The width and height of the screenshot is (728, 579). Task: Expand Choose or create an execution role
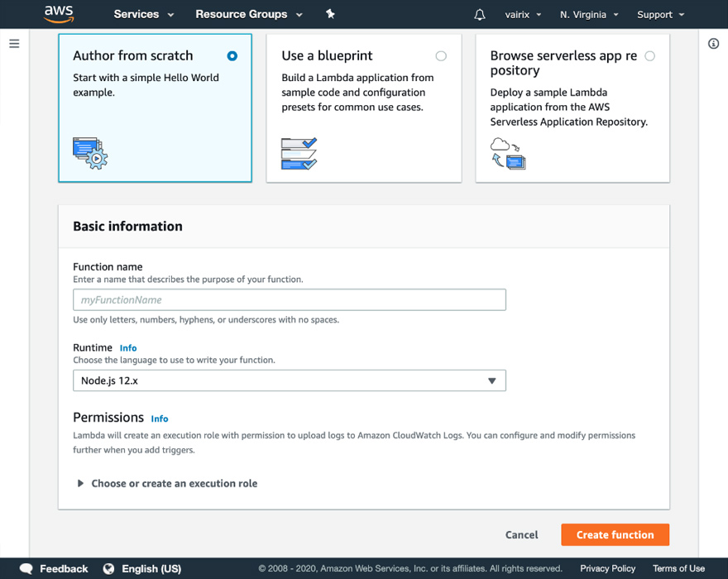167,483
